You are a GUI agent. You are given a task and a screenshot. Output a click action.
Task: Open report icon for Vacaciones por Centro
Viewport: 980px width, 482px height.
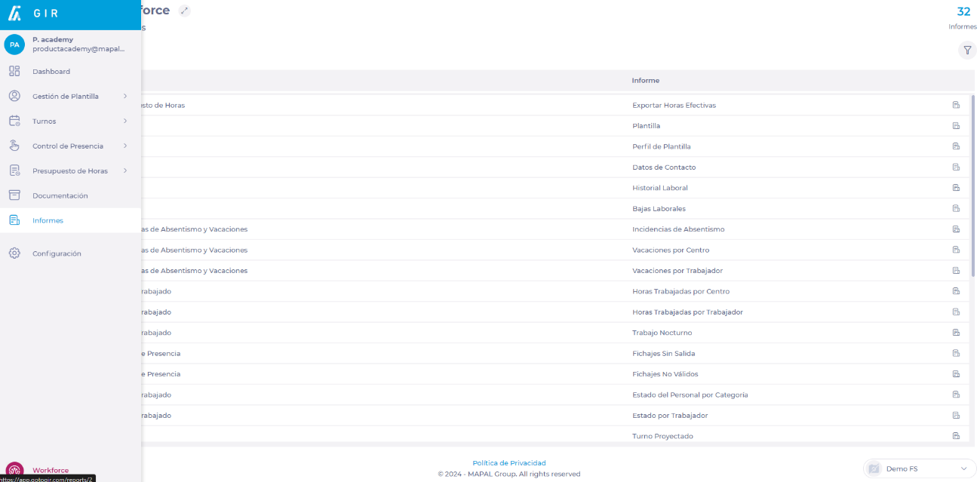956,250
